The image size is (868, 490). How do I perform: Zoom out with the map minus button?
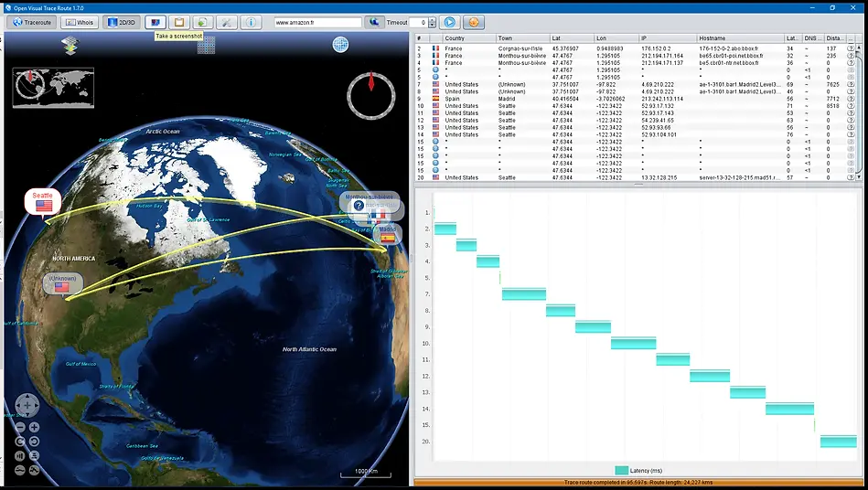pos(20,427)
